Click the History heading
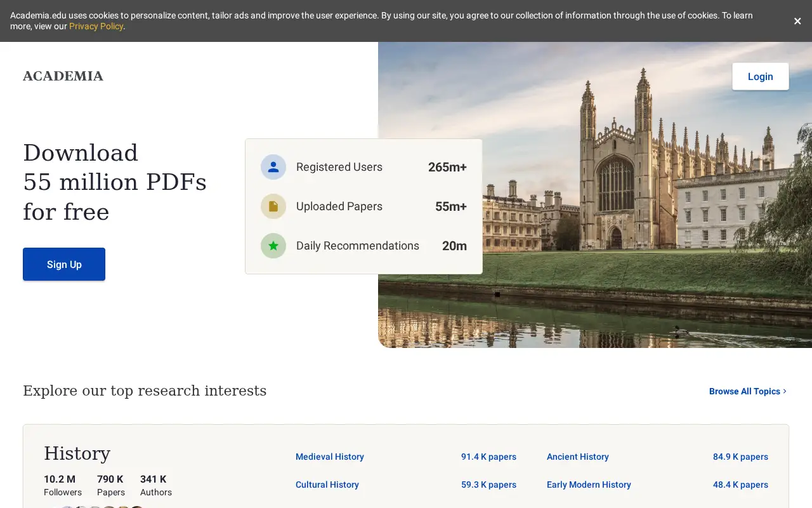Image resolution: width=812 pixels, height=508 pixels. click(x=77, y=453)
